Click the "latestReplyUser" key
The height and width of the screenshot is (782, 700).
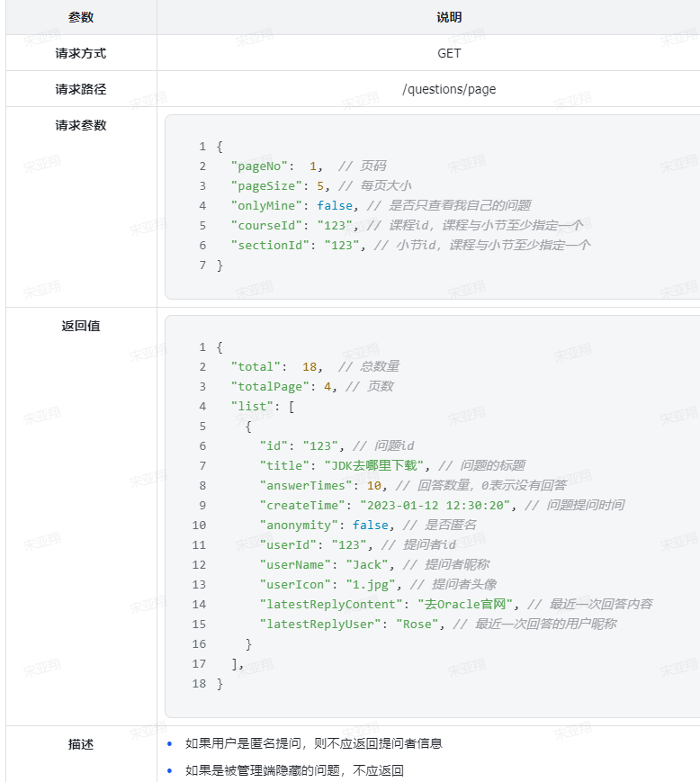tap(320, 624)
